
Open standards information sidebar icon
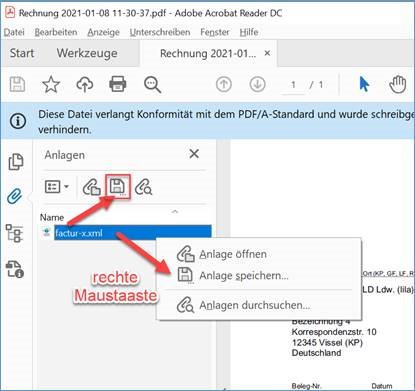[x=15, y=269]
